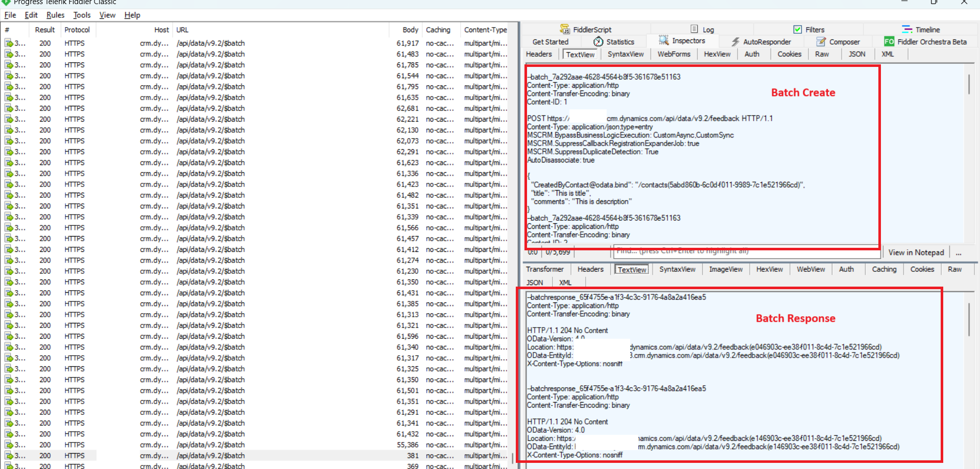Click the View in Notepad button
The height and width of the screenshot is (469, 980).
916,252
